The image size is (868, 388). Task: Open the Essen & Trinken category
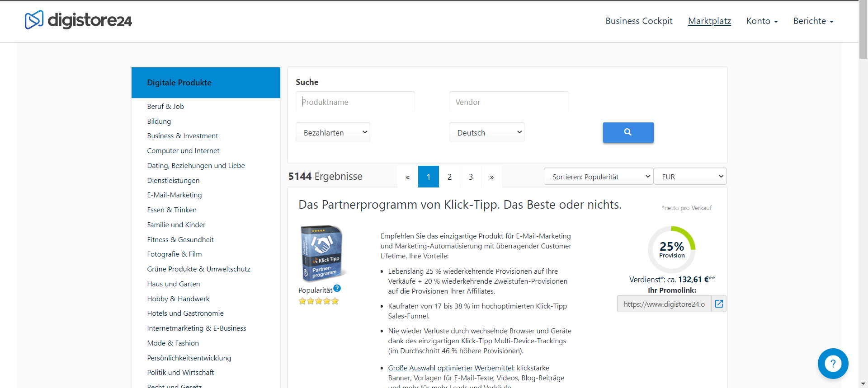click(172, 210)
